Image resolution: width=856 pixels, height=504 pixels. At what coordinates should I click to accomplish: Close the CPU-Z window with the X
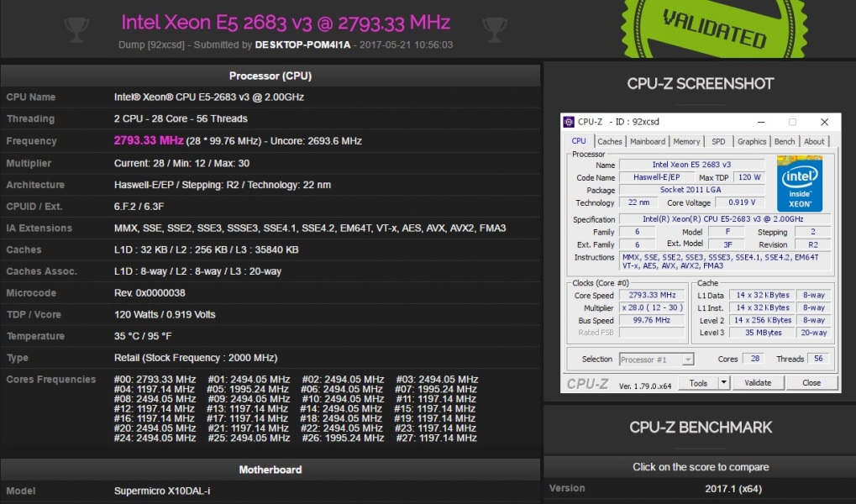click(x=824, y=122)
